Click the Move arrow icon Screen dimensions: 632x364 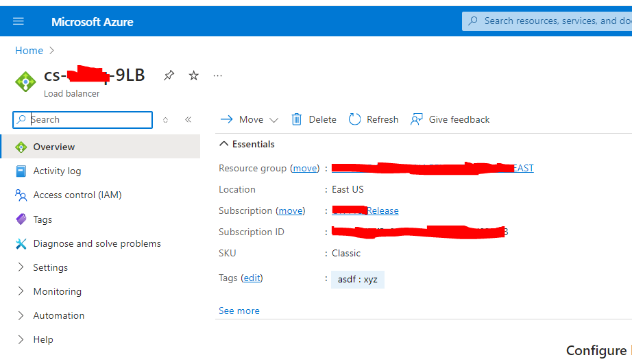coord(226,119)
